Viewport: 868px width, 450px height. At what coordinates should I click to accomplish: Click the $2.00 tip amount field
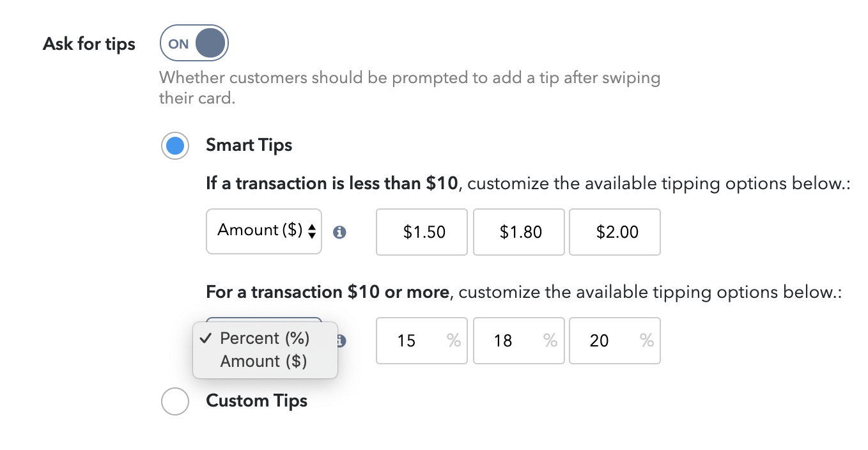click(615, 231)
